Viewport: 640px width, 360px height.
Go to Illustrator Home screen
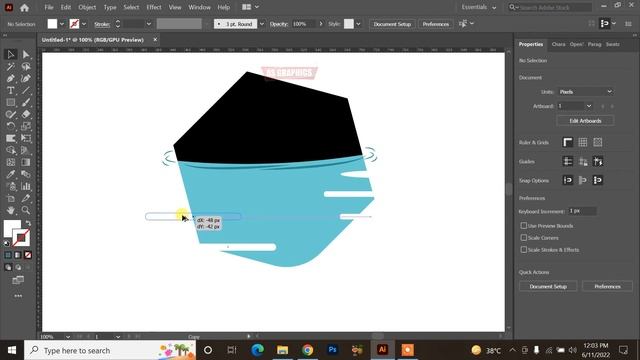(24, 7)
